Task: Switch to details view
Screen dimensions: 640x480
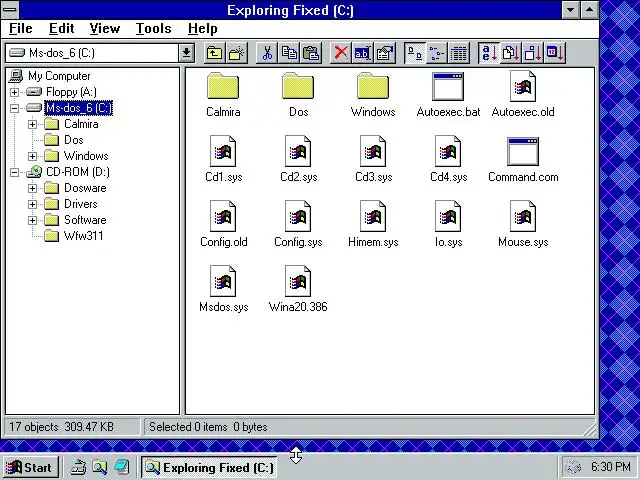Action: [x=459, y=53]
